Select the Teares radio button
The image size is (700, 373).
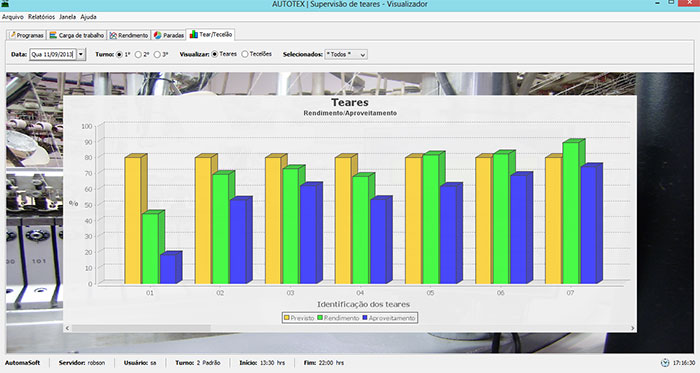215,54
